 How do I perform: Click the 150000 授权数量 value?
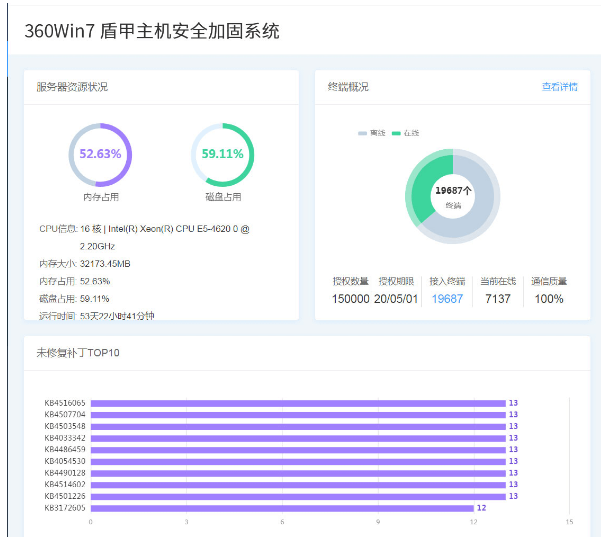(x=351, y=299)
